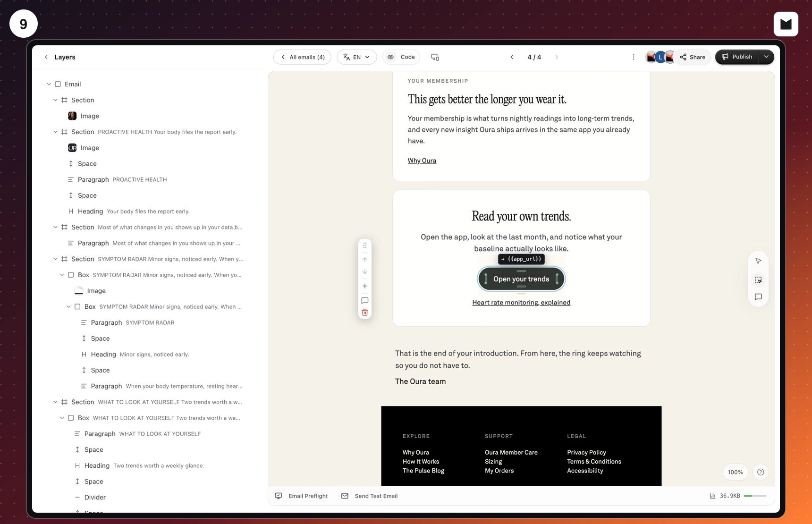Open the help question mark icon

761,472
